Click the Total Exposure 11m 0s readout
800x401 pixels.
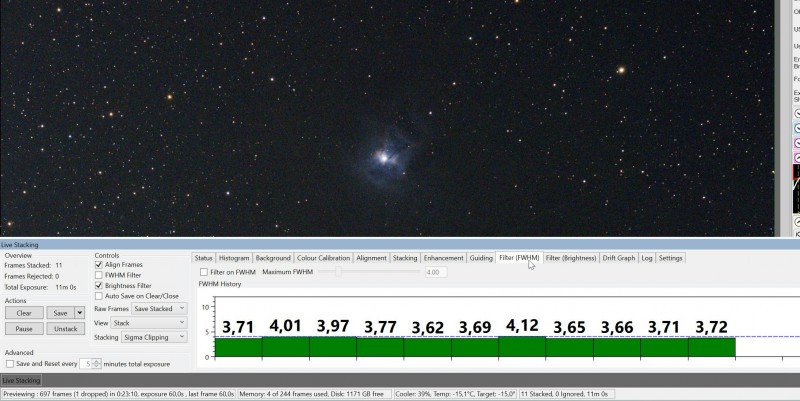tap(40, 287)
